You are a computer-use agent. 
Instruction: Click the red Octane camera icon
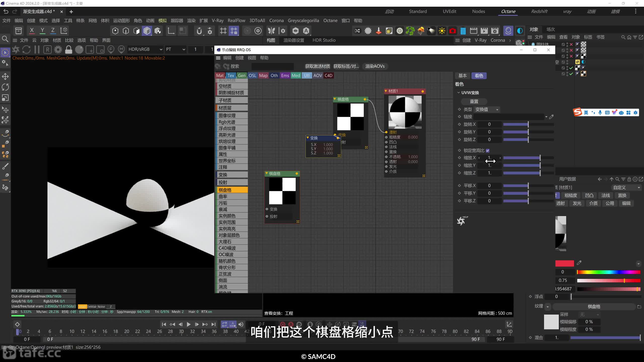[452, 31]
